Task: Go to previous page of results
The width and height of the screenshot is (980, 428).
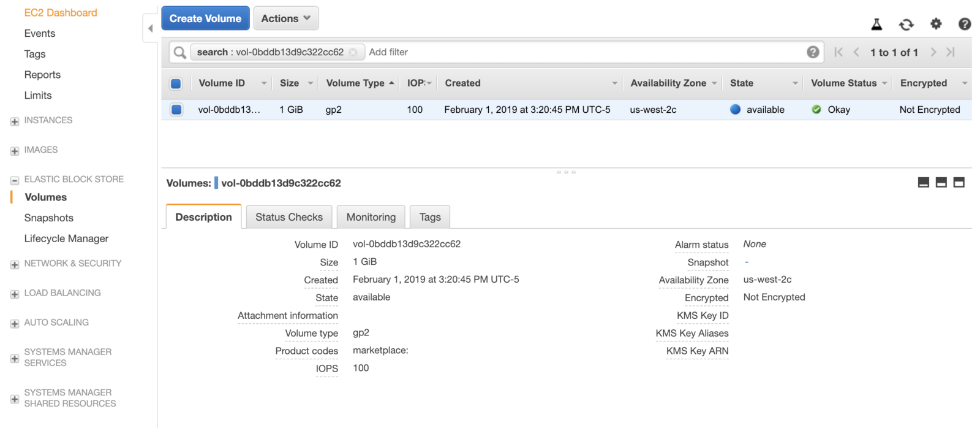Action: click(x=856, y=52)
